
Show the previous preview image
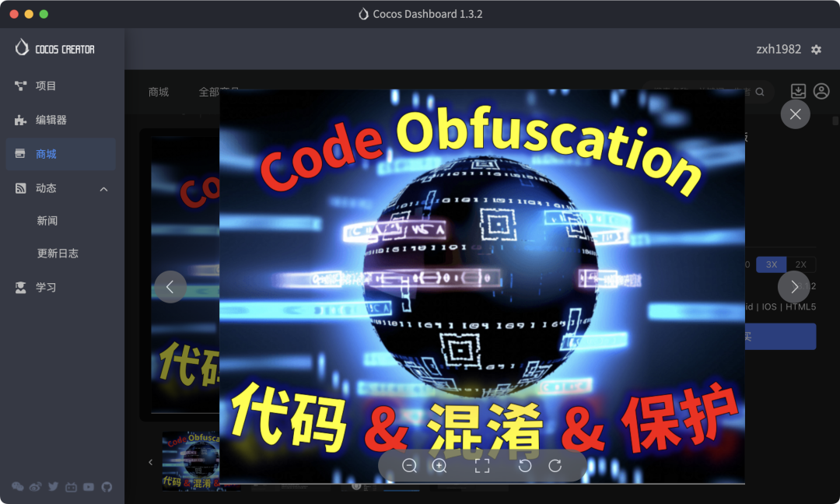coord(170,287)
